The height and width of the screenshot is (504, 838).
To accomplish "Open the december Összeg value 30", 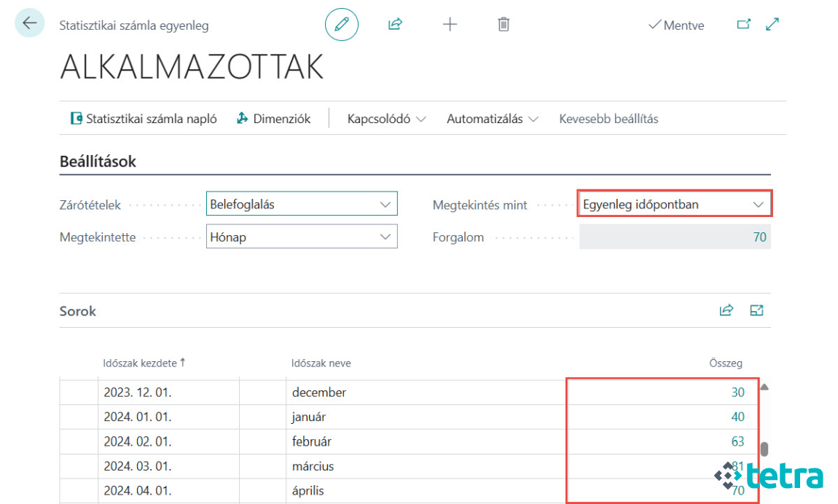I will click(737, 392).
